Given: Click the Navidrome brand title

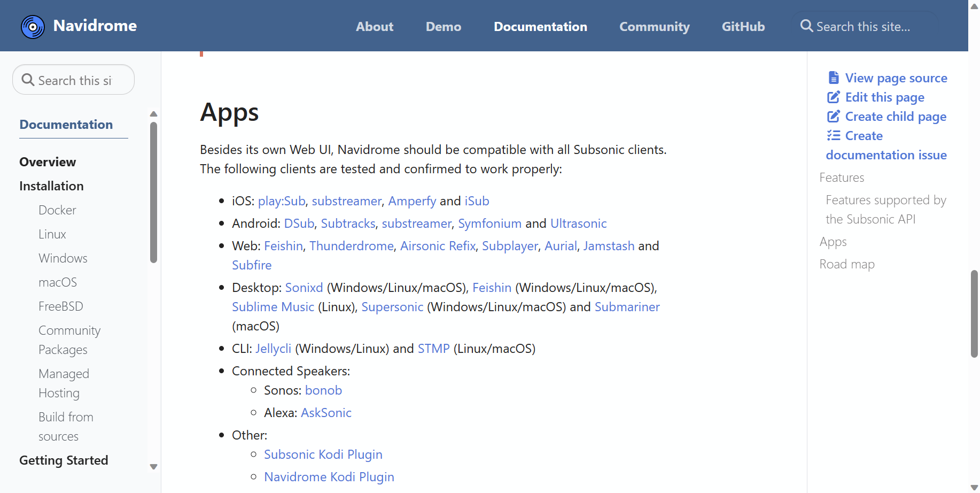Looking at the screenshot, I should coord(95,26).
